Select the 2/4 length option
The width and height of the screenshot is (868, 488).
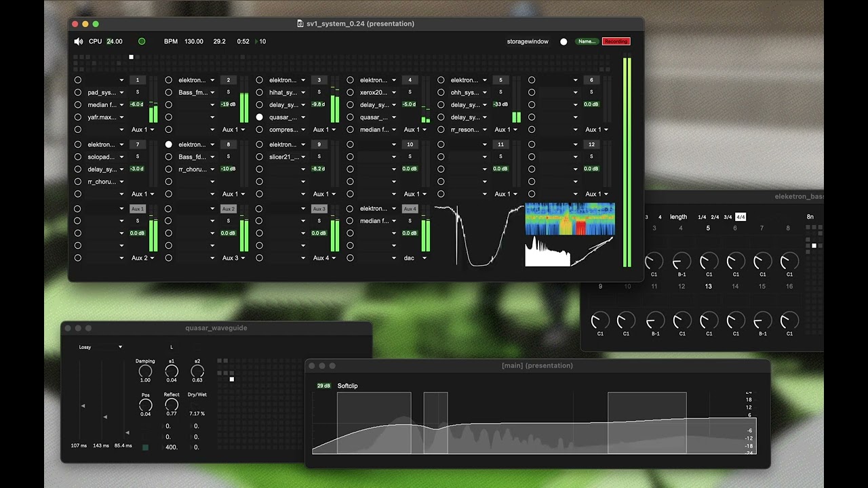(x=715, y=217)
